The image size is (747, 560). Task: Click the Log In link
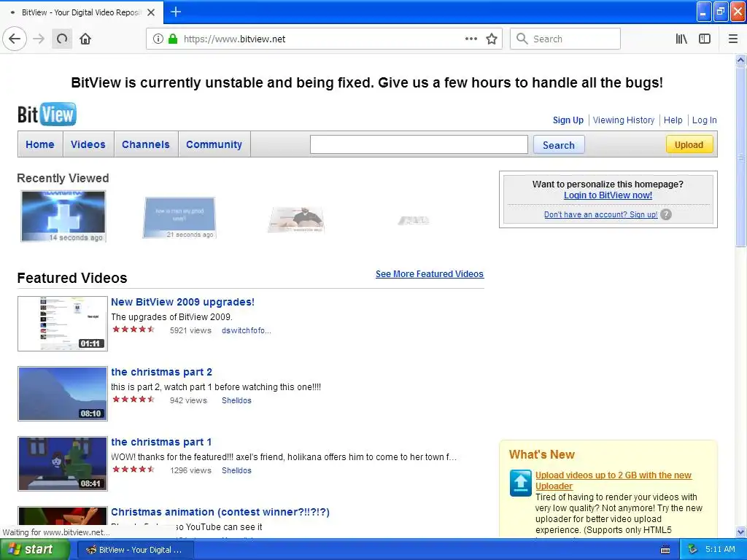(x=704, y=120)
